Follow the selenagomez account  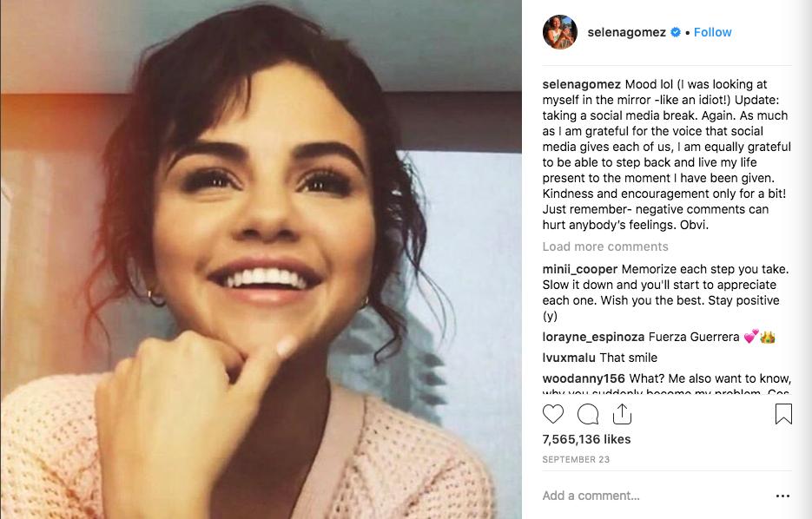712,32
